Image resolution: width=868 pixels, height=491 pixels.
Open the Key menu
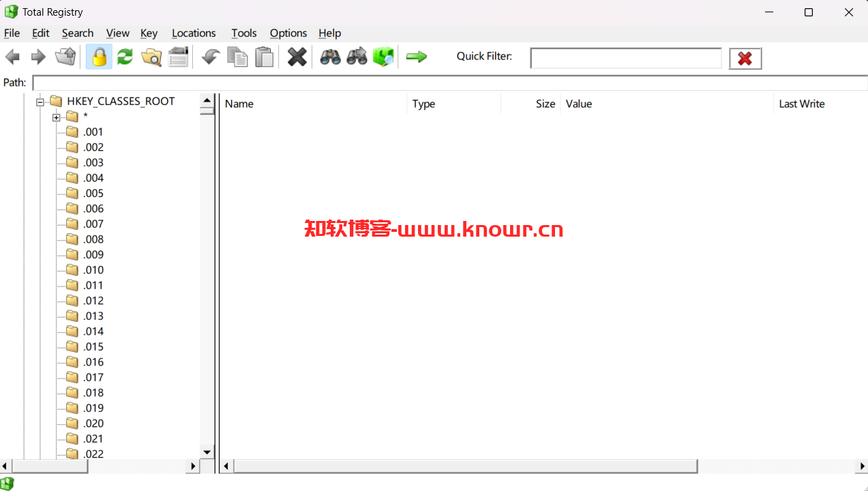point(149,33)
